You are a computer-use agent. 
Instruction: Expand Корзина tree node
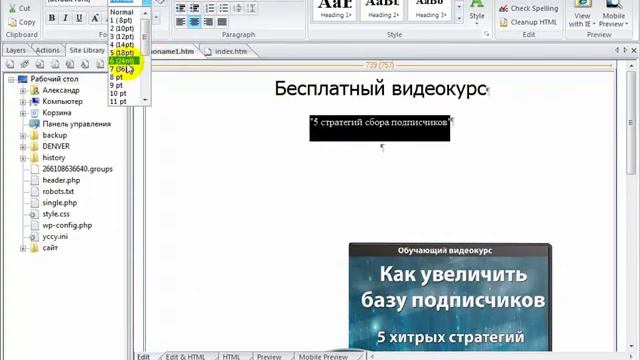[23, 113]
